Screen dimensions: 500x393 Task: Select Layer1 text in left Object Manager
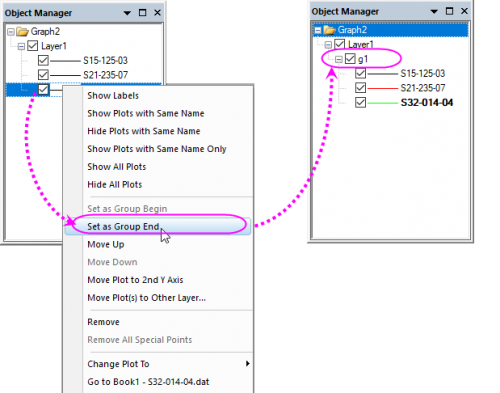pos(54,46)
